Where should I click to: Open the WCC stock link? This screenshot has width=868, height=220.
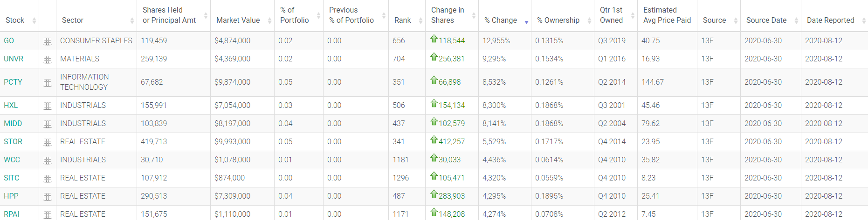pos(12,160)
